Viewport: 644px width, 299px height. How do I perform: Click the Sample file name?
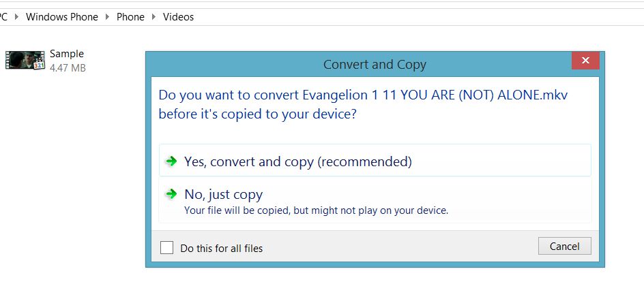pyautogui.click(x=67, y=54)
